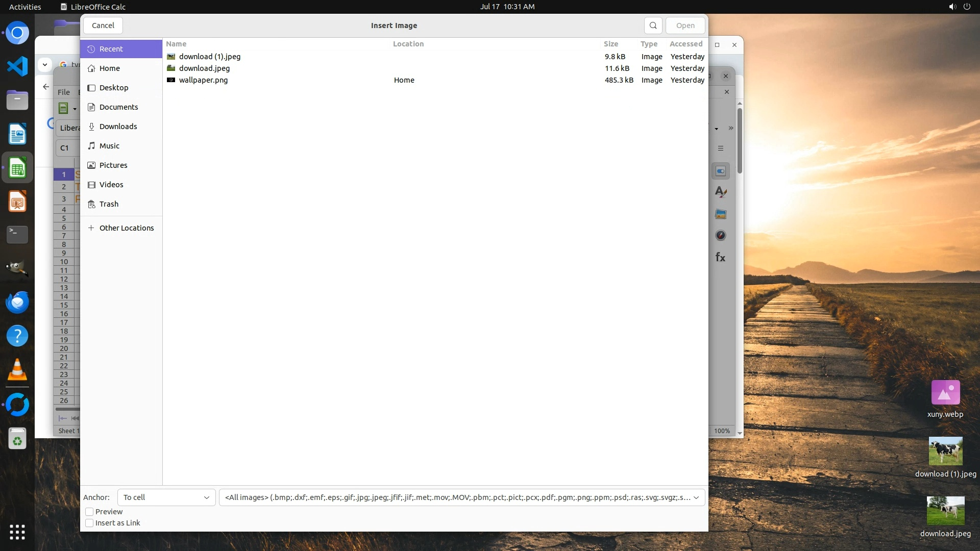The image size is (980, 551).
Task: Cancel the Insert Image dialog
Action: coord(103,26)
